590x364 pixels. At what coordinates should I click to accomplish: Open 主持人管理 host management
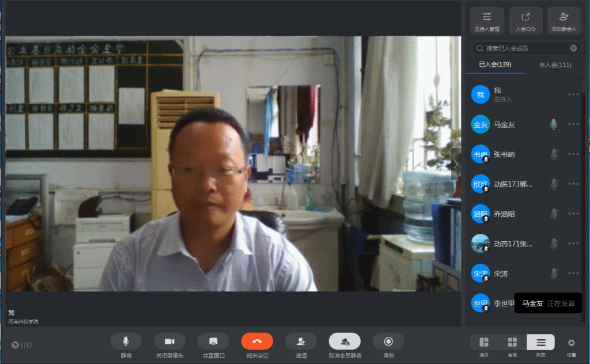tap(487, 21)
